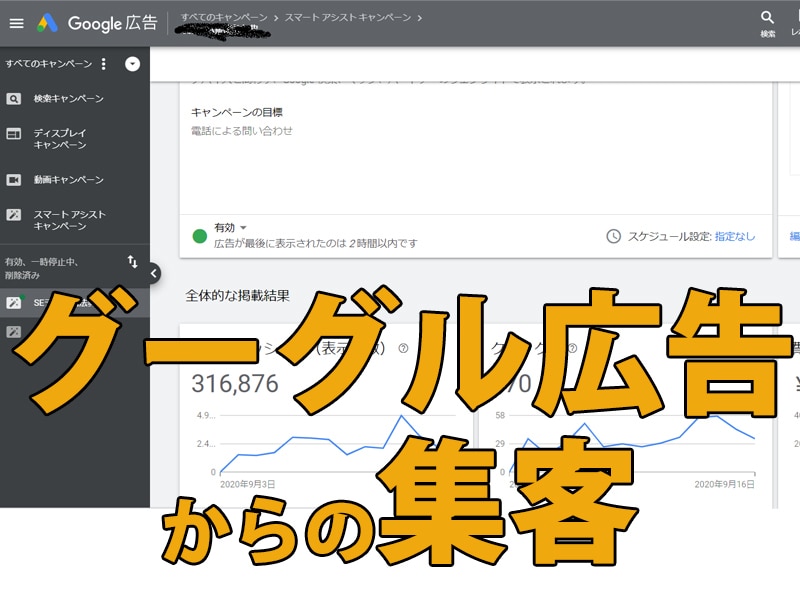The image size is (800, 600).
Task: Select the second campaign row's wand icon
Action: 13,332
